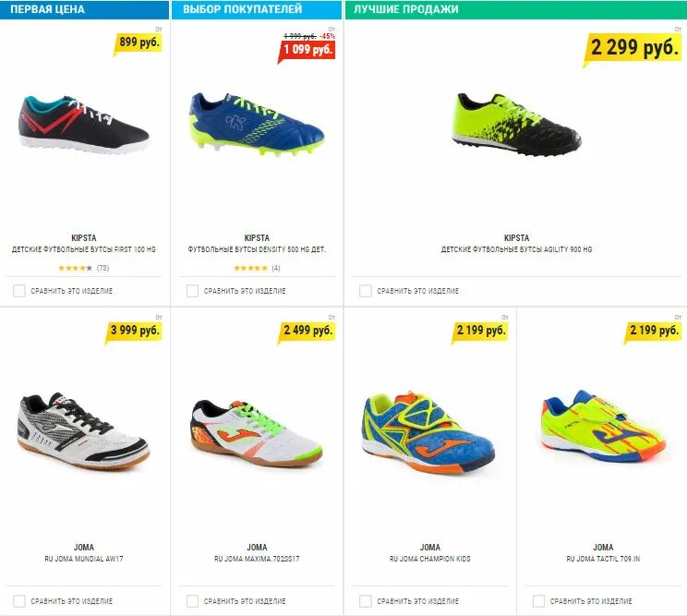The width and height of the screenshot is (687, 616).
Task: Open the blue-yellow Joma Champion Kids image
Action: coord(429,432)
